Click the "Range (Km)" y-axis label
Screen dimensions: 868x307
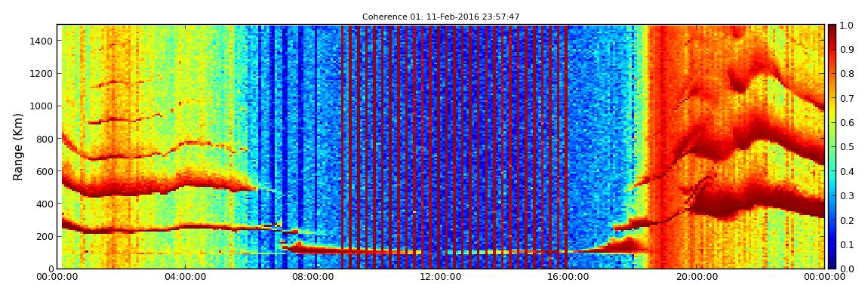[17, 146]
